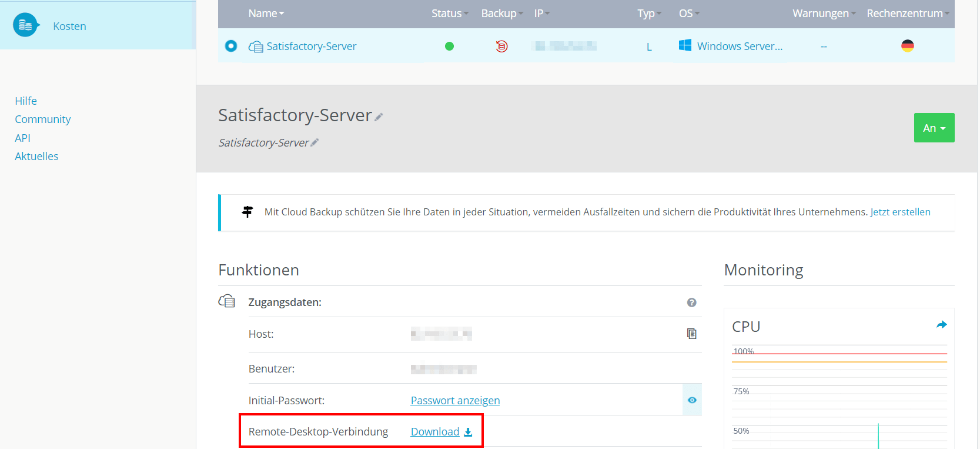Select the Satisfactory-Server radio button
This screenshot has height=449, width=980.
click(x=231, y=46)
